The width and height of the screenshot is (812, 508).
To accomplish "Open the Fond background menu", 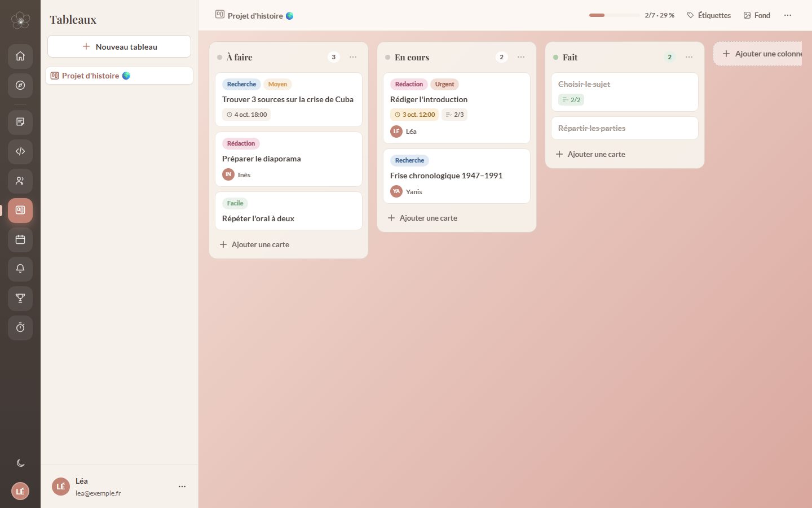I will click(x=757, y=15).
